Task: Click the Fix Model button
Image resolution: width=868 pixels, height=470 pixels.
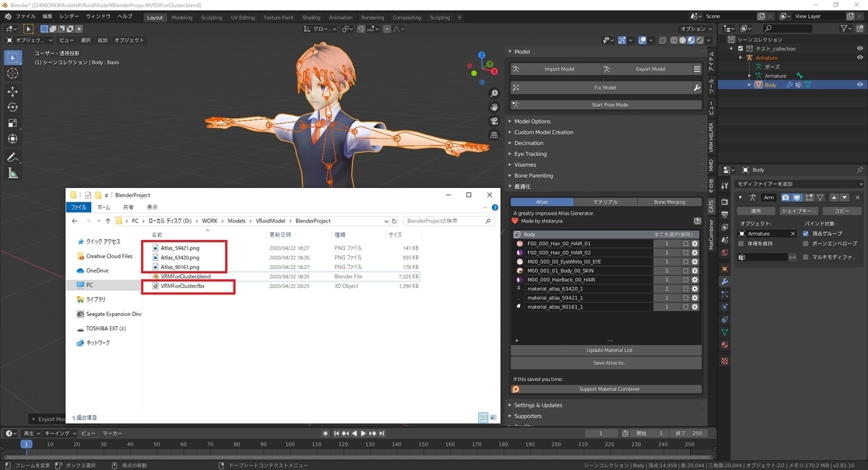Action: click(600, 87)
